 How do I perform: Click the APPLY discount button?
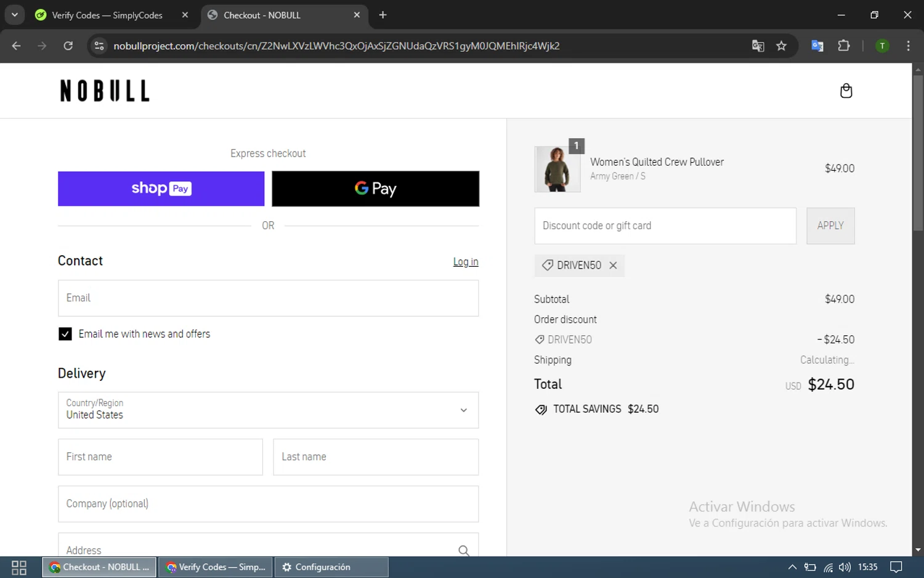830,226
